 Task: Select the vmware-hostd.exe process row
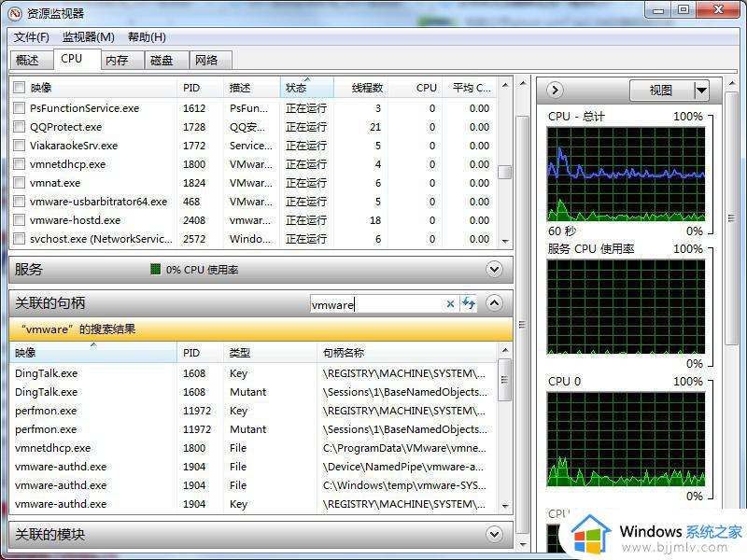tap(253, 220)
